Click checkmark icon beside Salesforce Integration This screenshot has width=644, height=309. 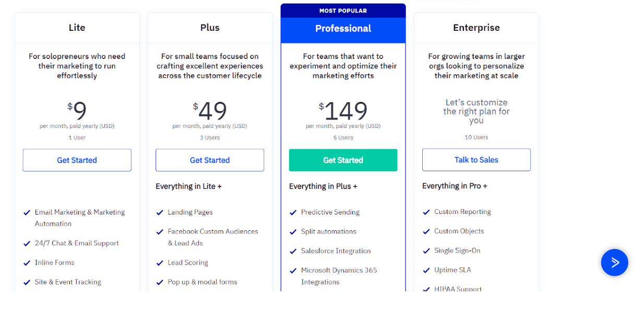click(293, 251)
